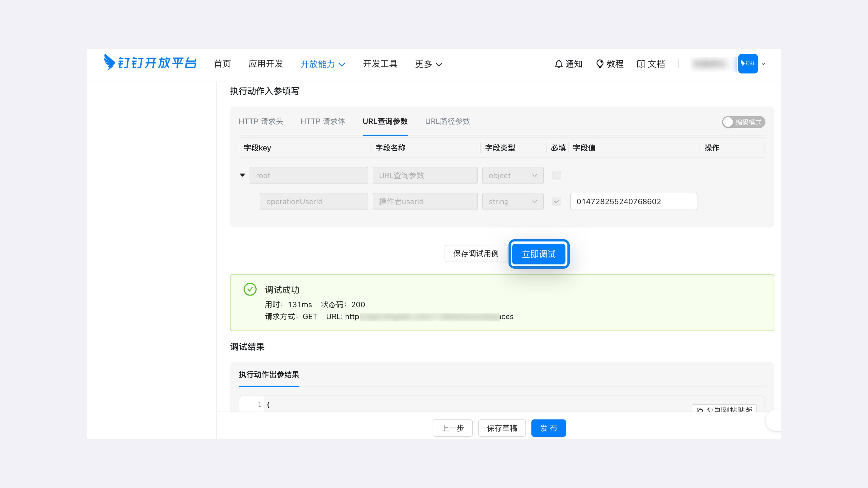Click the 字段名称 column header
This screenshot has height=488, width=868.
coord(390,148)
